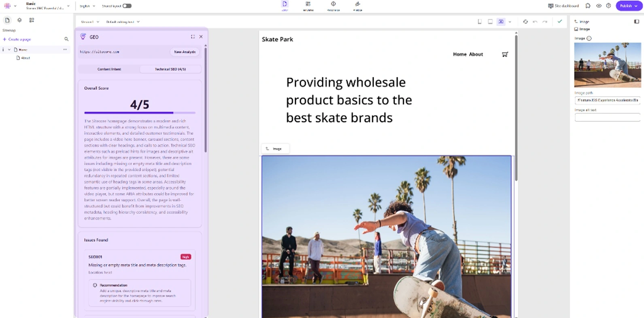Screen dimensions: 644x318
Task: Toggle right panel layout icon
Action: tap(636, 21)
